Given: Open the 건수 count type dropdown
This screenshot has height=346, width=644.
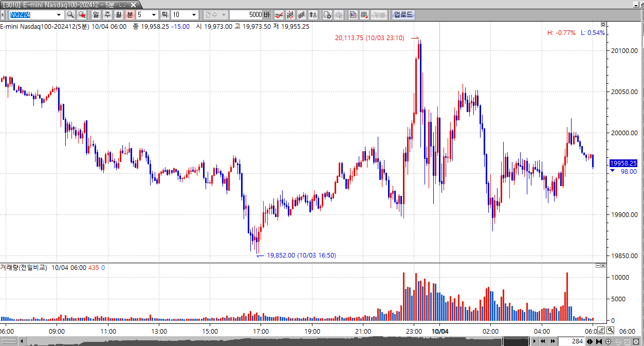Looking at the screenshot, I should point(215,15).
